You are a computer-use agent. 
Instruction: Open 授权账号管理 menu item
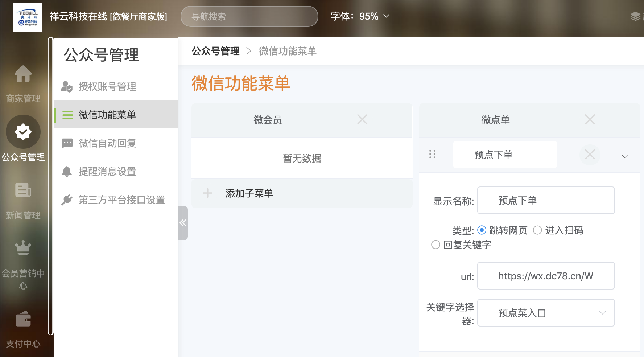(116, 86)
